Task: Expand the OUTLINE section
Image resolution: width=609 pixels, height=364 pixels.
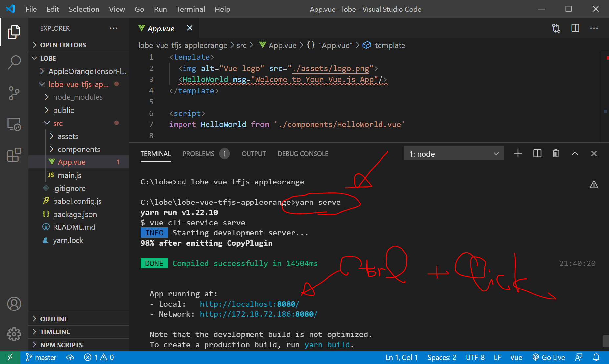Action: tap(78, 319)
